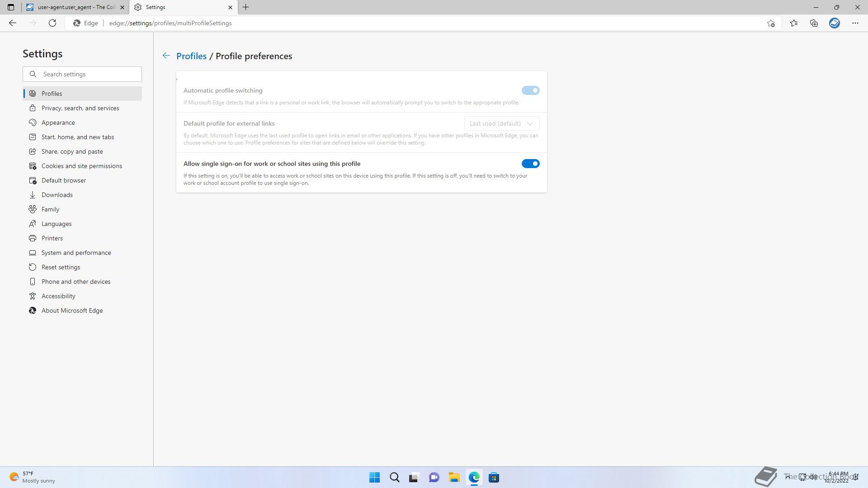Open Start, home, and new tabs
This screenshot has height=488, width=868.
82,137
